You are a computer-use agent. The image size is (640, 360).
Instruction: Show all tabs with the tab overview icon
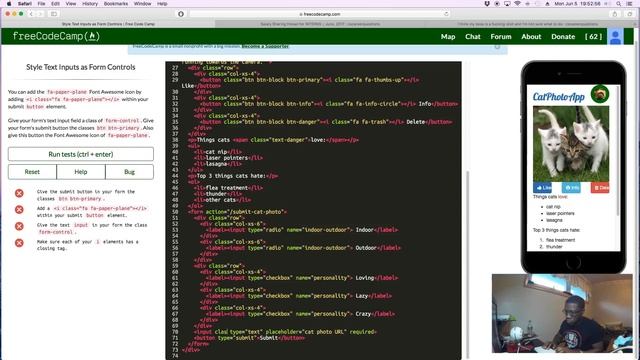click(630, 14)
